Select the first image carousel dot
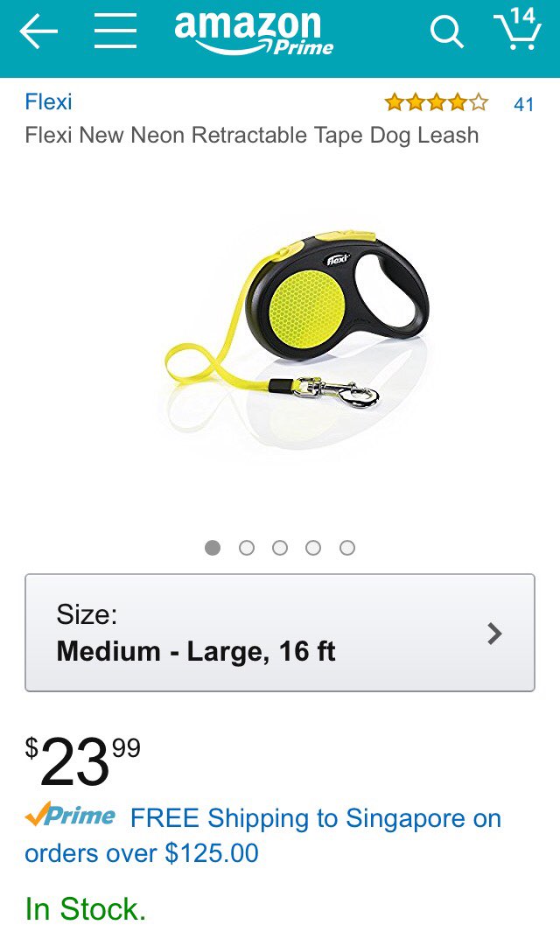 point(213,547)
